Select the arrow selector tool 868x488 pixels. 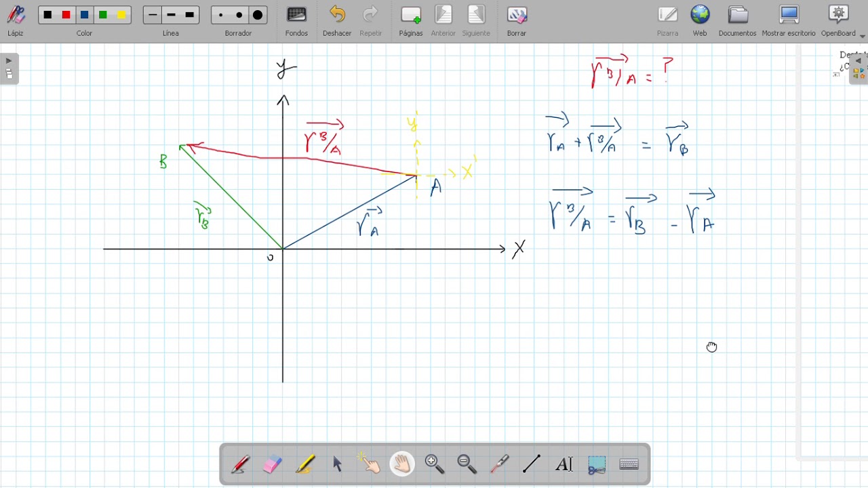click(x=337, y=464)
